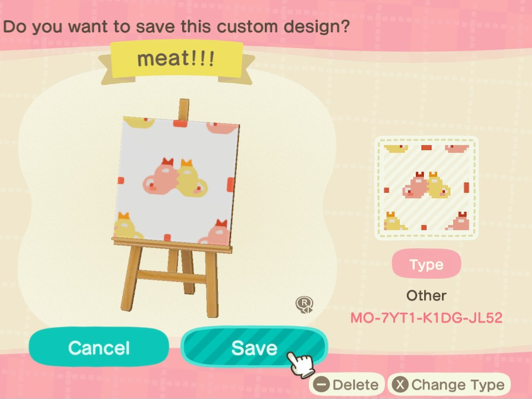This screenshot has width=532, height=399.
Task: Click the pink Type label
Action: tap(426, 264)
